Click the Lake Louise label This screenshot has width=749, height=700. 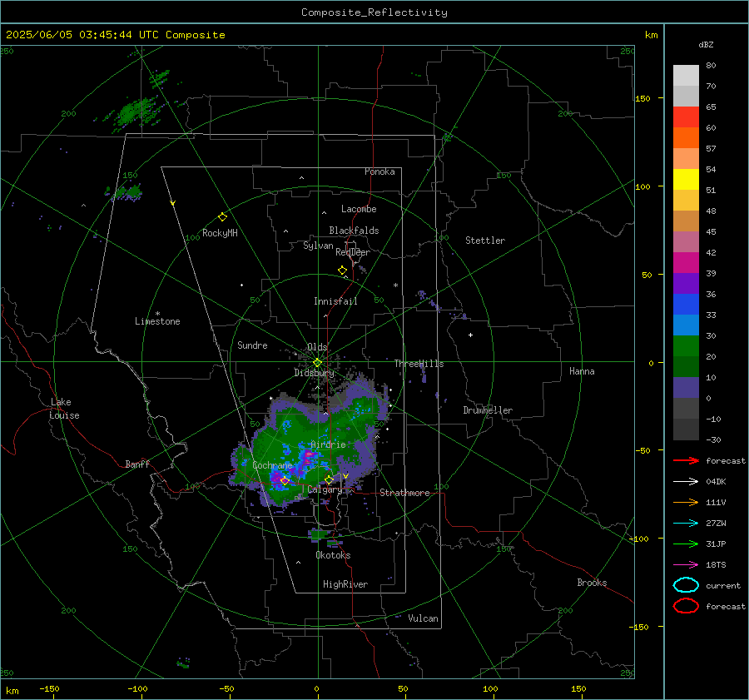coord(64,409)
